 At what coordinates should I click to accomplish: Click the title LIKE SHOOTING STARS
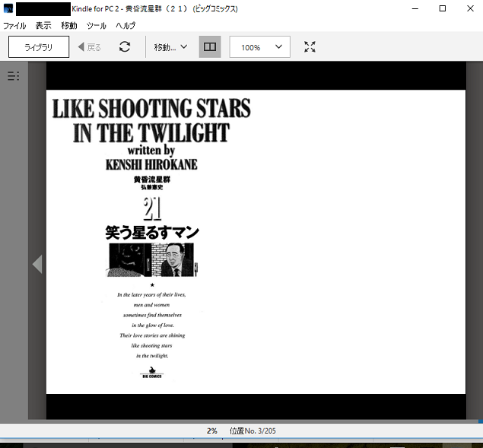tap(151, 108)
